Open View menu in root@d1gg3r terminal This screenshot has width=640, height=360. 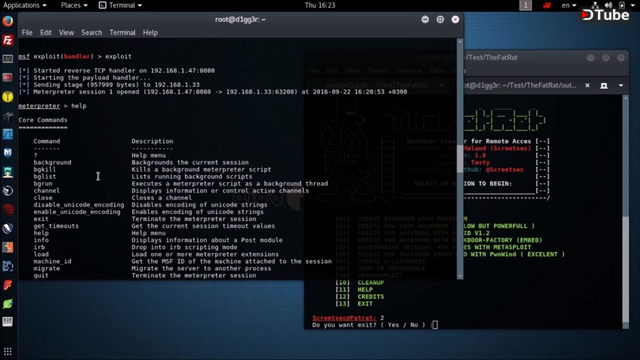point(66,33)
